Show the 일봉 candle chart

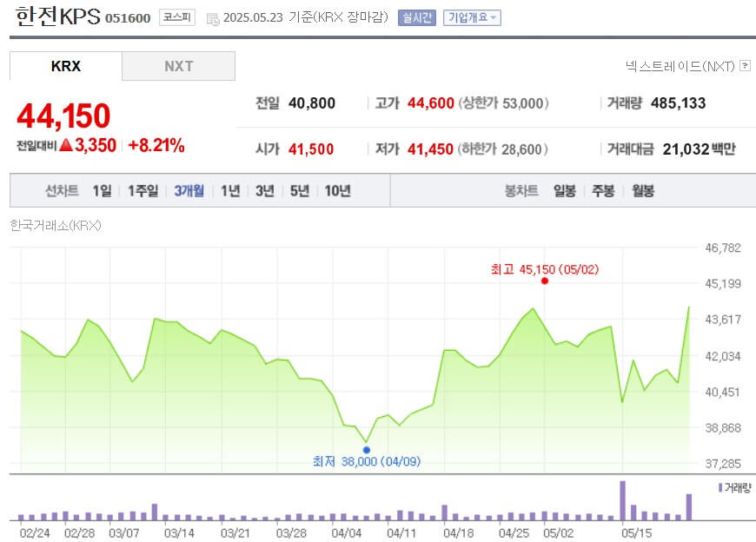pos(565,191)
